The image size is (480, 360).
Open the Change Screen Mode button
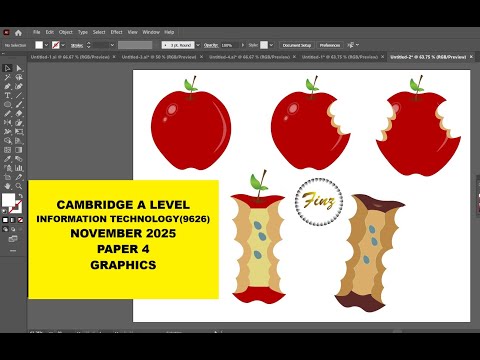tap(13, 239)
